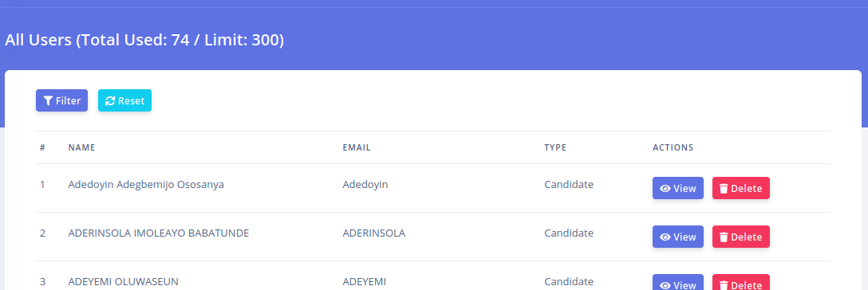This screenshot has height=290, width=868.
Task: Click trash icon in ADEYEMI OLUWASEUN row
Action: pyautogui.click(x=724, y=285)
